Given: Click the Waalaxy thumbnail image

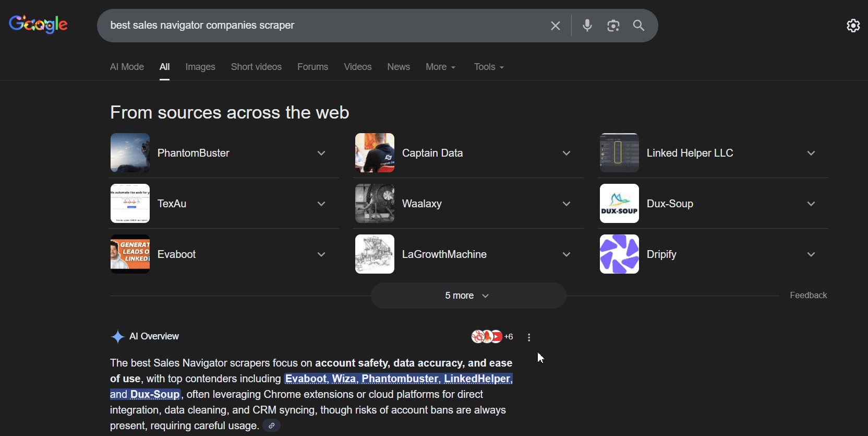Looking at the screenshot, I should (x=375, y=203).
